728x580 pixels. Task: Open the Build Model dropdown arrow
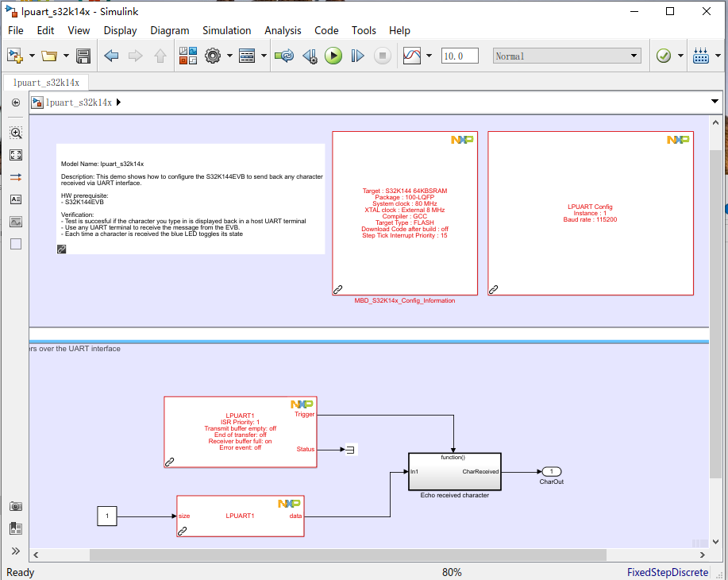tap(718, 56)
